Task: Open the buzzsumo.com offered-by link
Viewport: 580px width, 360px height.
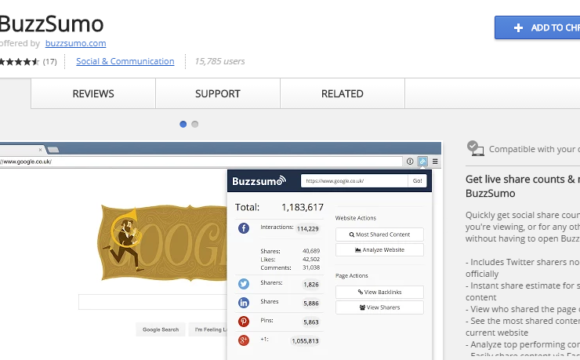Action: tap(75, 43)
